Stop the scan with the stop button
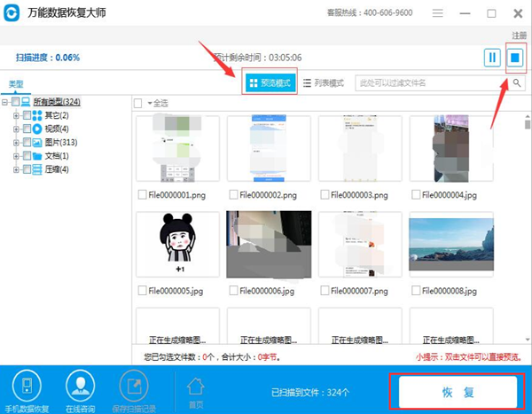This screenshot has height=414, width=532. pyautogui.click(x=515, y=58)
